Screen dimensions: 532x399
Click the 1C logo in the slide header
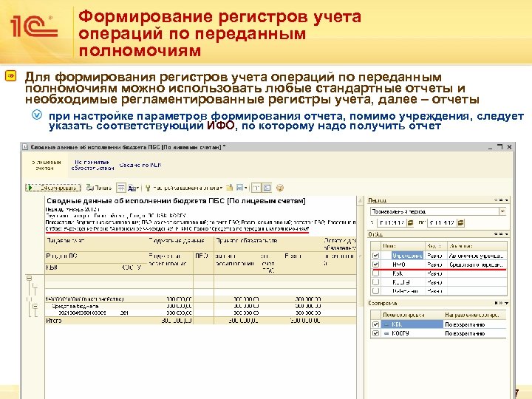34,26
